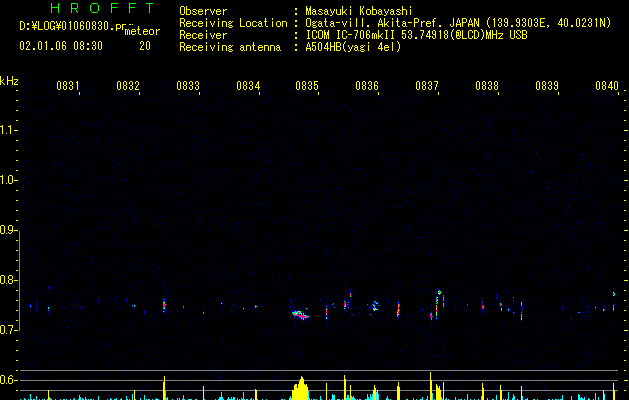Click the 0834 time marker
This screenshot has height=400, width=629.
[x=248, y=85]
